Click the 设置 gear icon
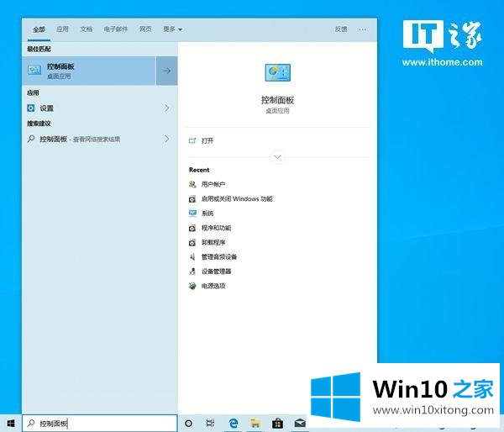Image resolution: width=504 pixels, height=432 pixels. [31, 108]
